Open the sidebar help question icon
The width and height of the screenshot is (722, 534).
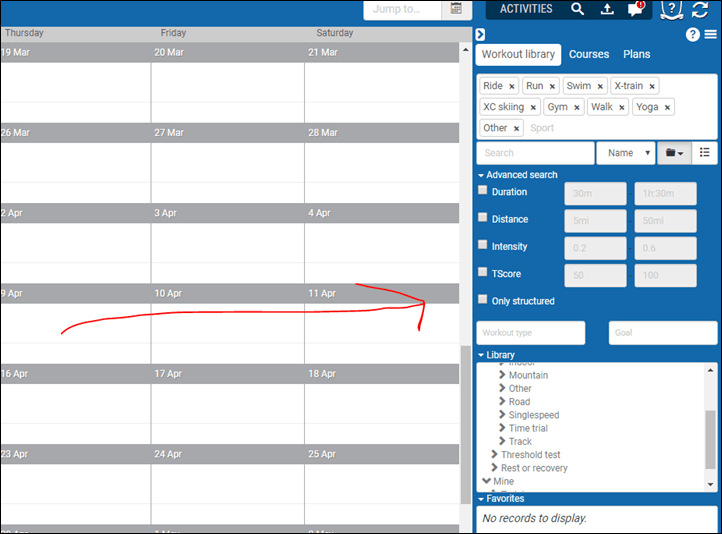click(x=693, y=35)
